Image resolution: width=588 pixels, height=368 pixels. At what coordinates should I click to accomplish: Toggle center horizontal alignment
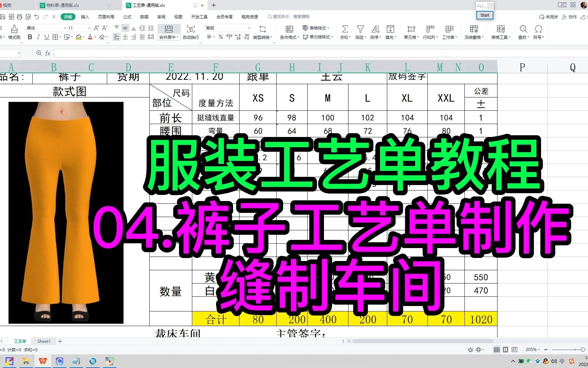[x=125, y=37]
